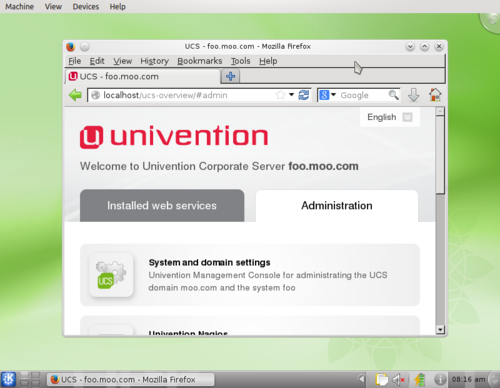Expand hidden tray icons arrow

pyautogui.click(x=362, y=379)
